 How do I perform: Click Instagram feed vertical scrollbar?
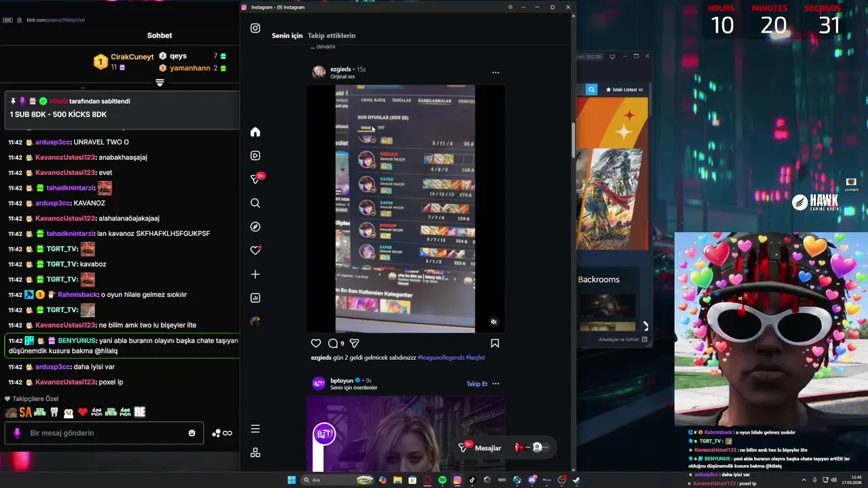574,139
